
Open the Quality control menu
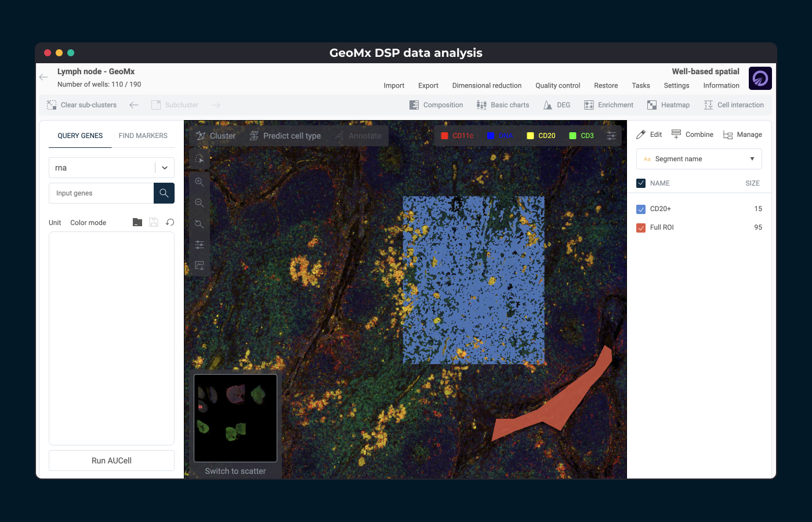pyautogui.click(x=557, y=85)
